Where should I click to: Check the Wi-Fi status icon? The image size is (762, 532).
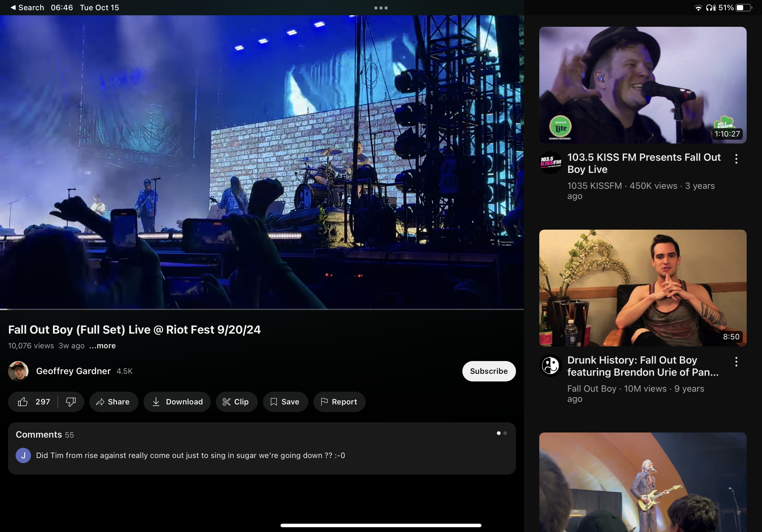click(698, 8)
